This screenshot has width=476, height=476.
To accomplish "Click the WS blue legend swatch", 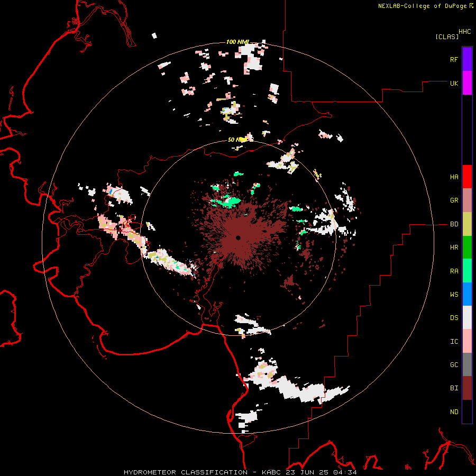I will coord(467,294).
